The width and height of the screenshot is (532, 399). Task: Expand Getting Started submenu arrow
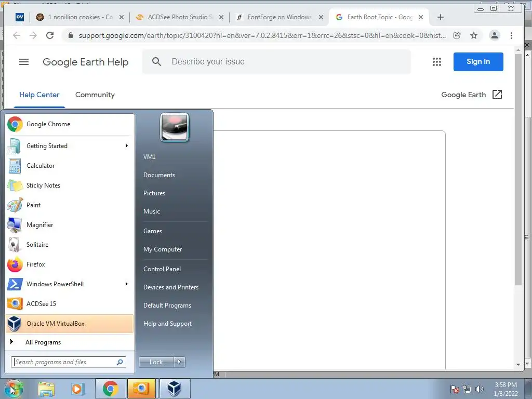(126, 146)
